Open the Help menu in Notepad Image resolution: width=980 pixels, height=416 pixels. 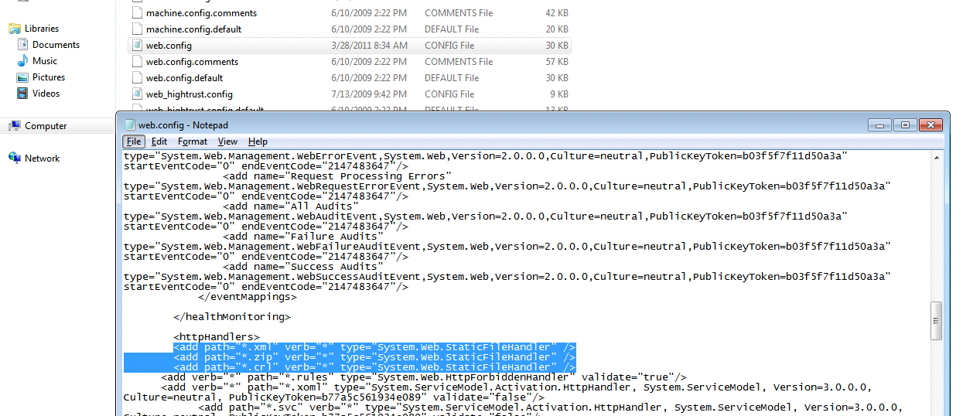pyautogui.click(x=258, y=142)
